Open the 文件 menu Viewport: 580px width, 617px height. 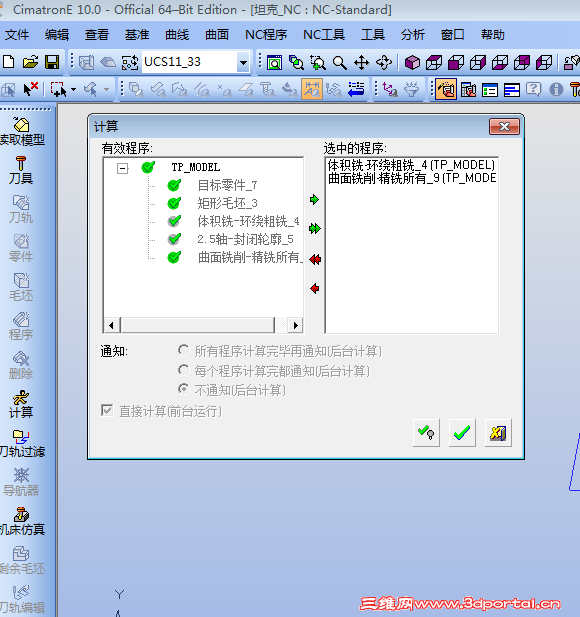pos(17,35)
